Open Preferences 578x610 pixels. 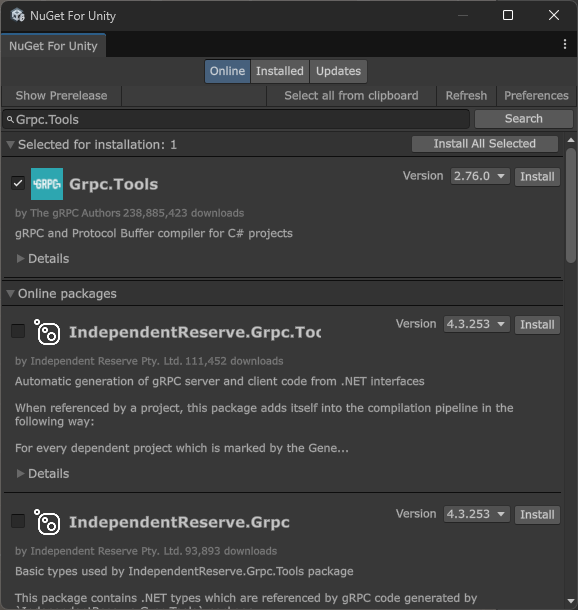(x=536, y=96)
